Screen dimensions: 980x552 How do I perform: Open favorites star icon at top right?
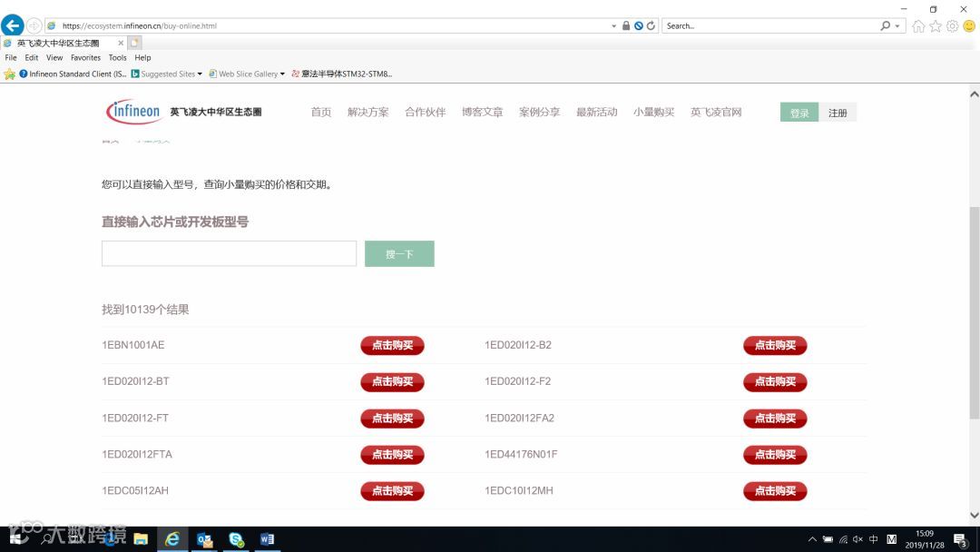(935, 25)
